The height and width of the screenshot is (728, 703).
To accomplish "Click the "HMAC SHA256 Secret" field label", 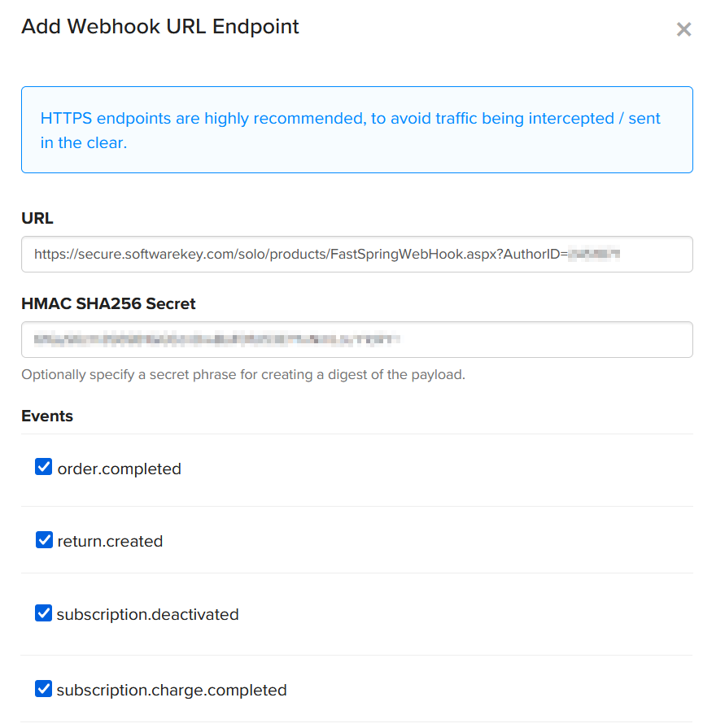I will point(108,304).
